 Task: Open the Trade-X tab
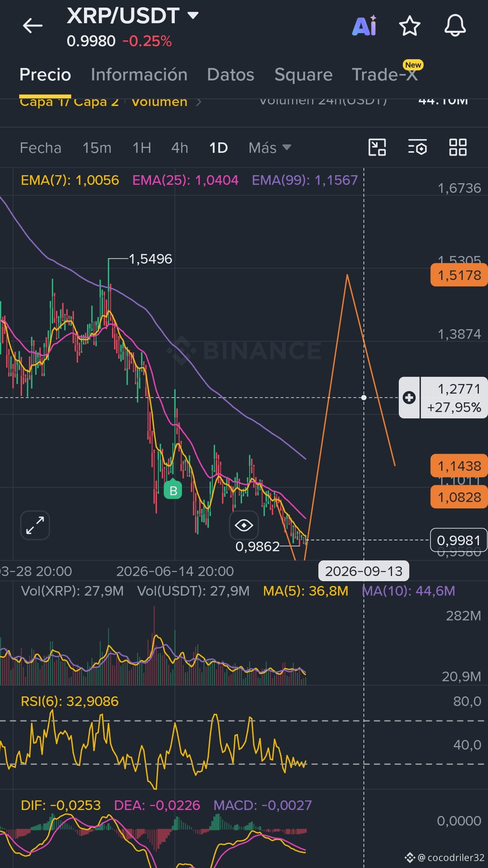point(385,75)
